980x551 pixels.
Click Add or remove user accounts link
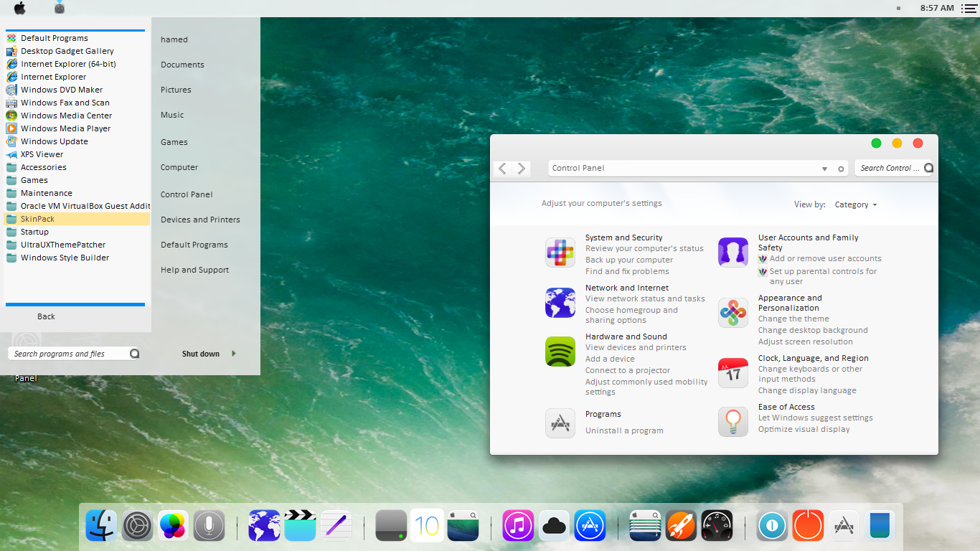pos(826,258)
